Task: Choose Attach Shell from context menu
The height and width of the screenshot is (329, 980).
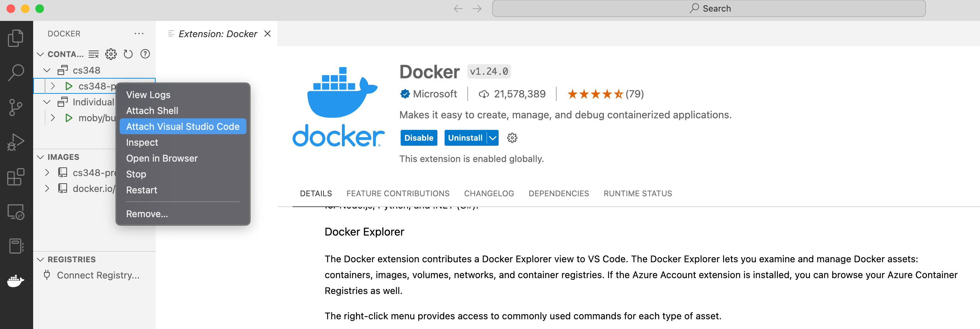Action: click(183, 110)
